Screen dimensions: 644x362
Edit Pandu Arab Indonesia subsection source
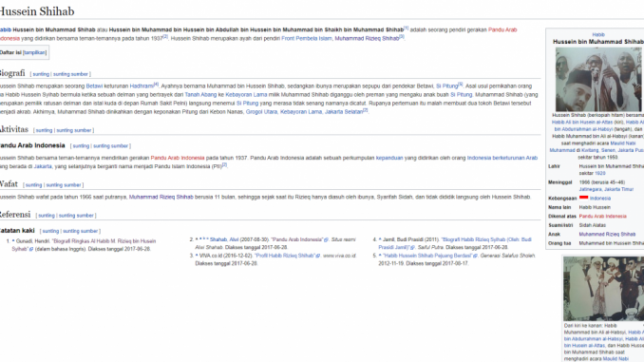tap(110, 146)
